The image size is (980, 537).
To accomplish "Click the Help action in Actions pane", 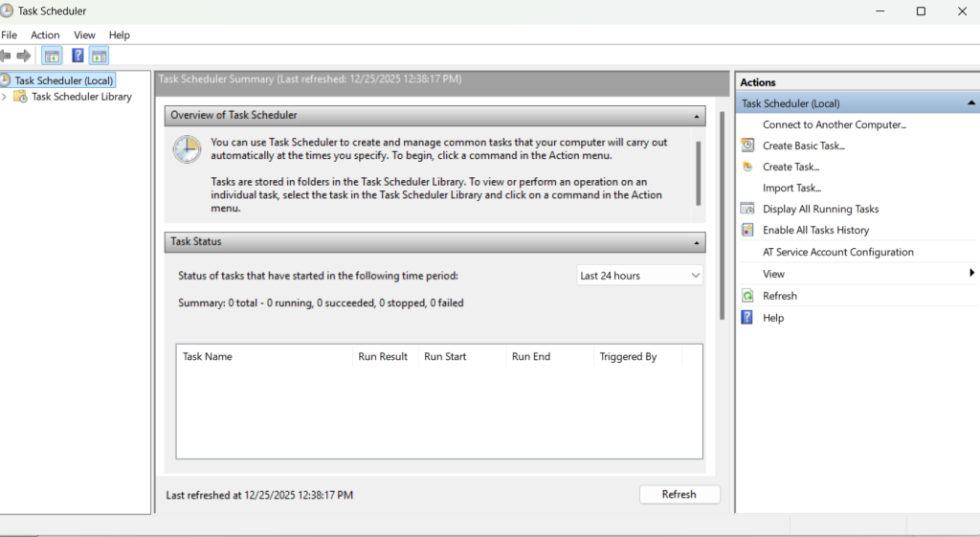I will coord(773,318).
